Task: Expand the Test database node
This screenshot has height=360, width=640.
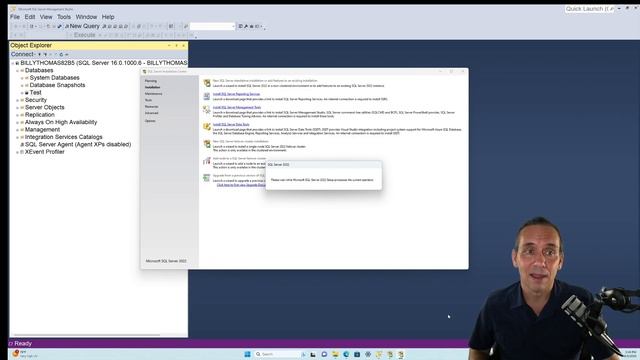Action: tap(22, 93)
